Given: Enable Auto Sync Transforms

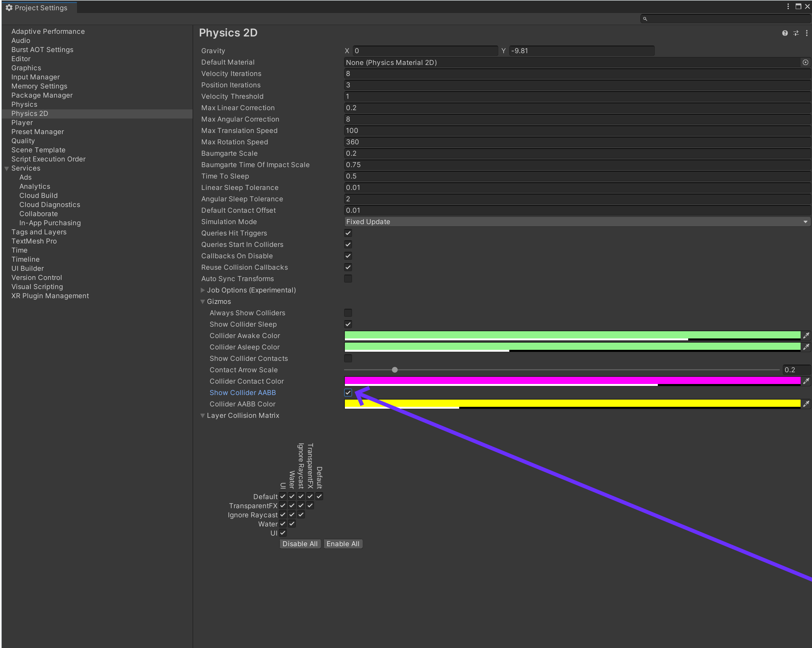Looking at the screenshot, I should pos(348,278).
